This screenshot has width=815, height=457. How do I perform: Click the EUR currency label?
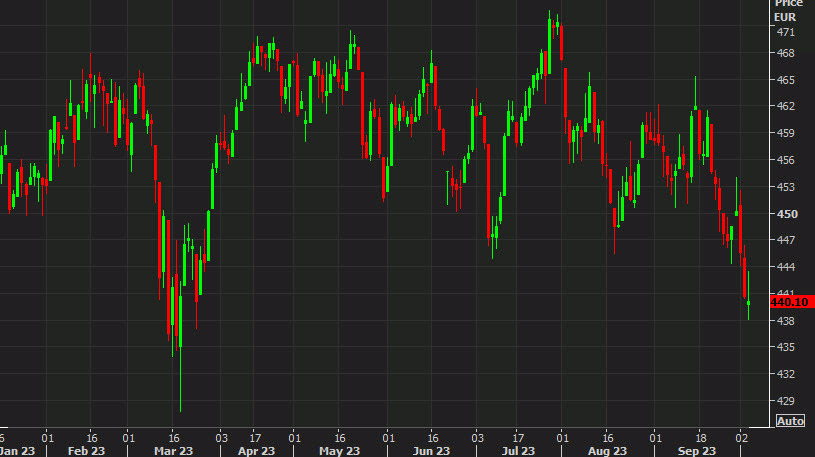[785, 17]
